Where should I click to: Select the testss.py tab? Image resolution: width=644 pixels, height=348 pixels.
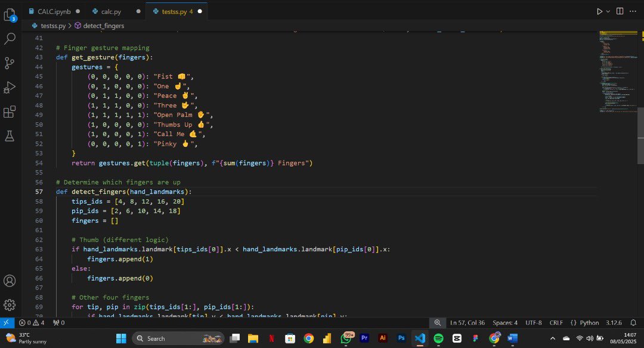178,11
